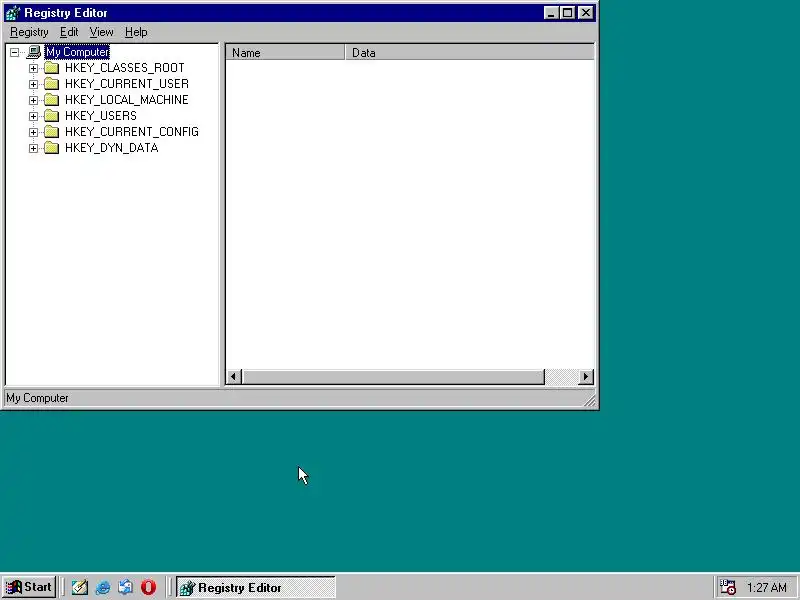Viewport: 800px width, 600px height.
Task: Click the scheduler tray icon
Action: [x=727, y=587]
